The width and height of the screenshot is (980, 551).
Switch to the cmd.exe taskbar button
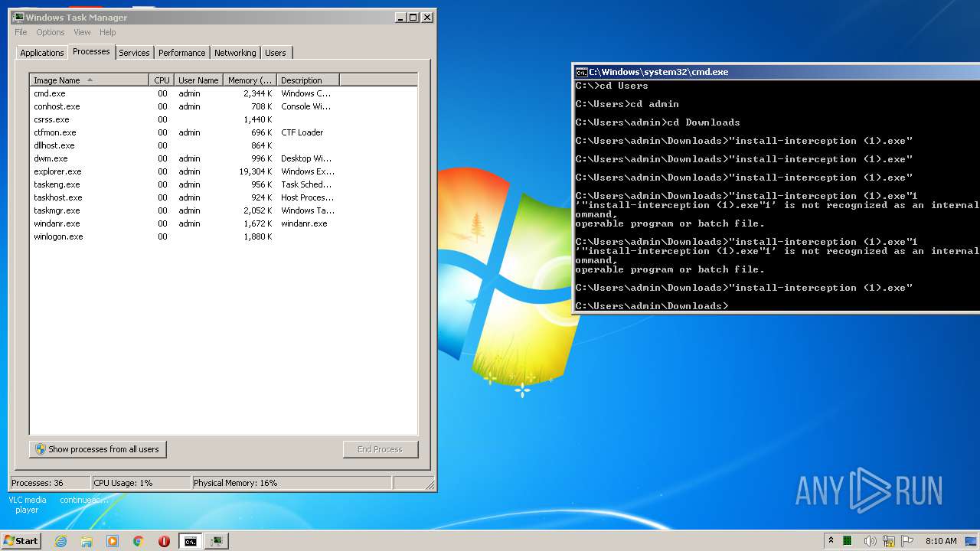(190, 541)
